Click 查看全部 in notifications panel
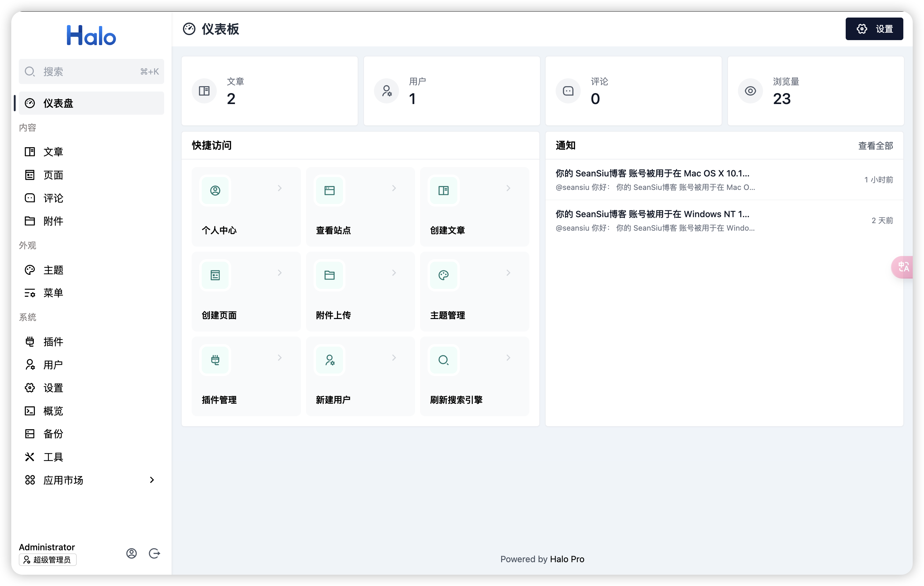This screenshot has height=586, width=924. tap(875, 145)
